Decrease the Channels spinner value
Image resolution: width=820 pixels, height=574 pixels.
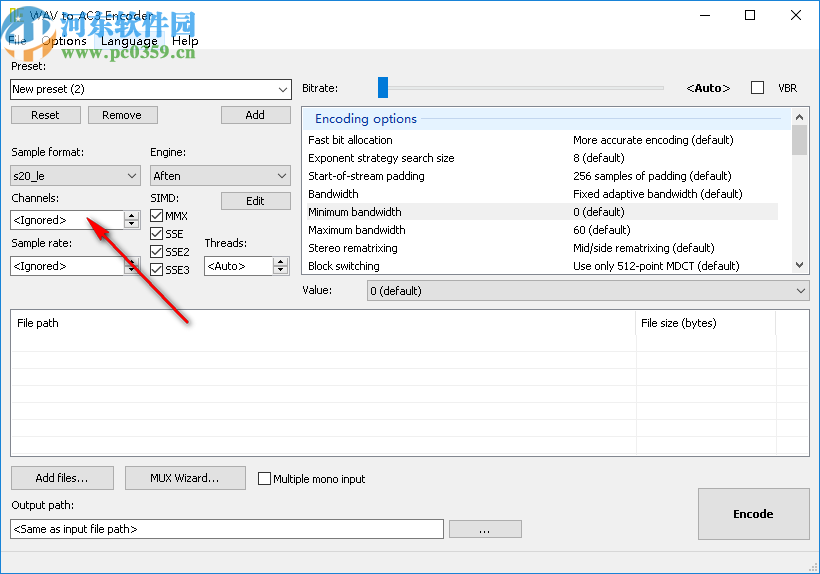tap(132, 224)
